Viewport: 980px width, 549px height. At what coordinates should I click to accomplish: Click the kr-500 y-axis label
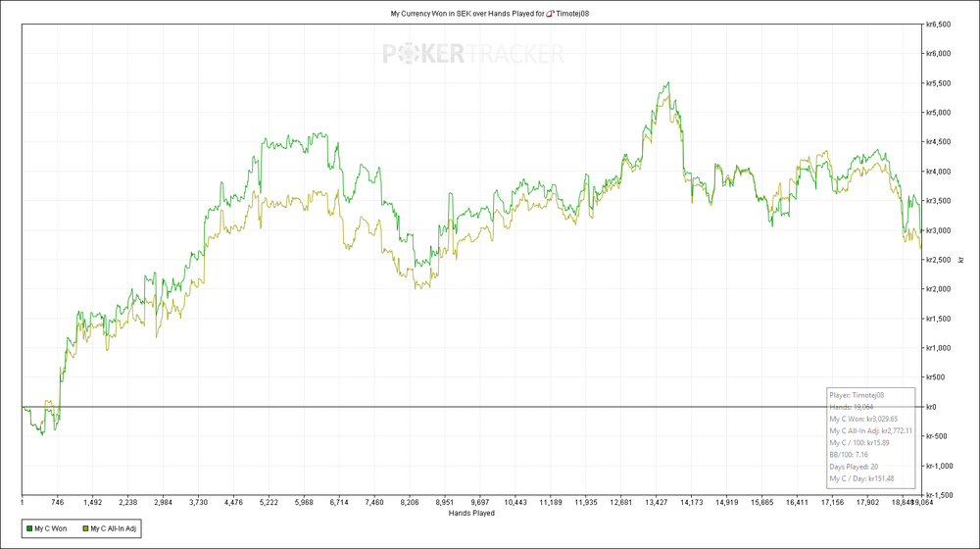936,436
